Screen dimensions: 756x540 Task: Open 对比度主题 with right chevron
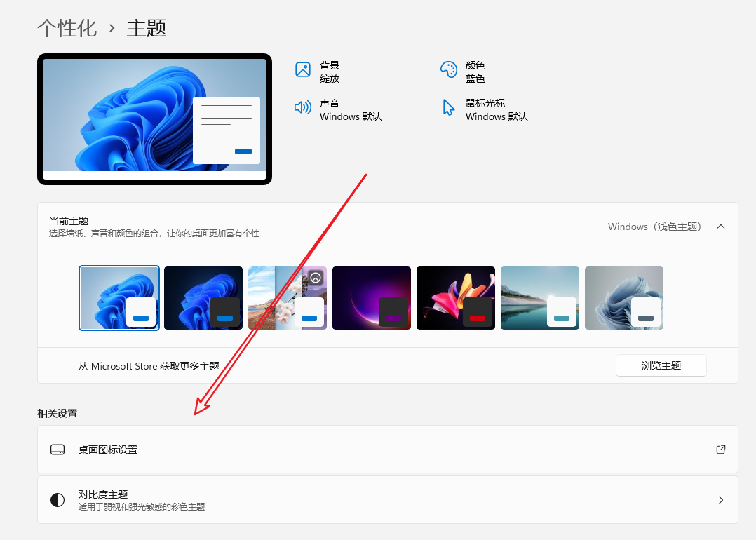pyautogui.click(x=721, y=500)
